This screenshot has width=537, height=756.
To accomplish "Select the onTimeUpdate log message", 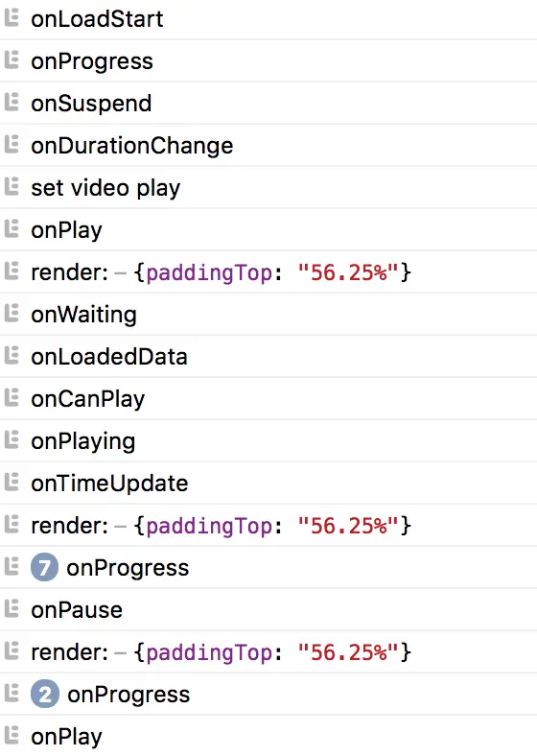I will [109, 484].
